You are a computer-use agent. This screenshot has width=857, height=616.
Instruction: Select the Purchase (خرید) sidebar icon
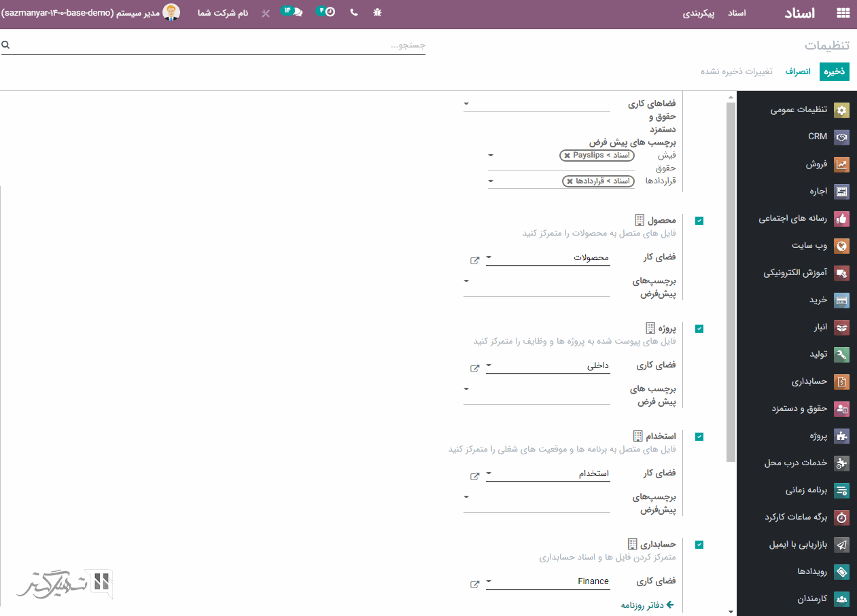click(842, 300)
